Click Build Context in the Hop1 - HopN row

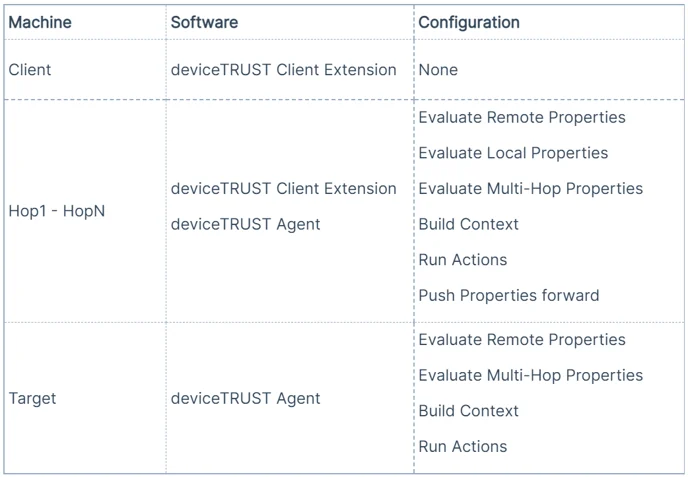468,224
